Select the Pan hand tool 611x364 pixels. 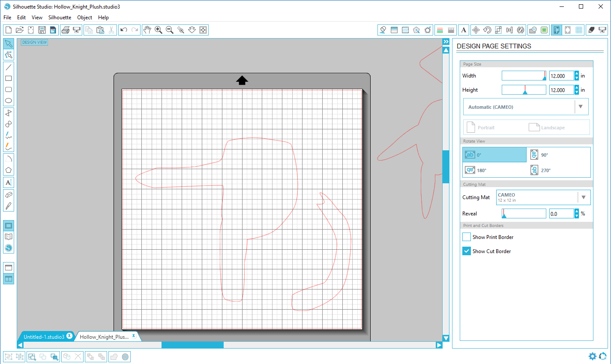pyautogui.click(x=147, y=30)
